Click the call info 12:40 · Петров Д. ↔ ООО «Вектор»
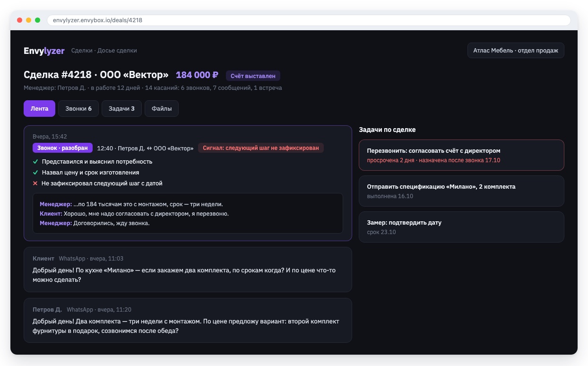This screenshot has height=366, width=588. 145,148
